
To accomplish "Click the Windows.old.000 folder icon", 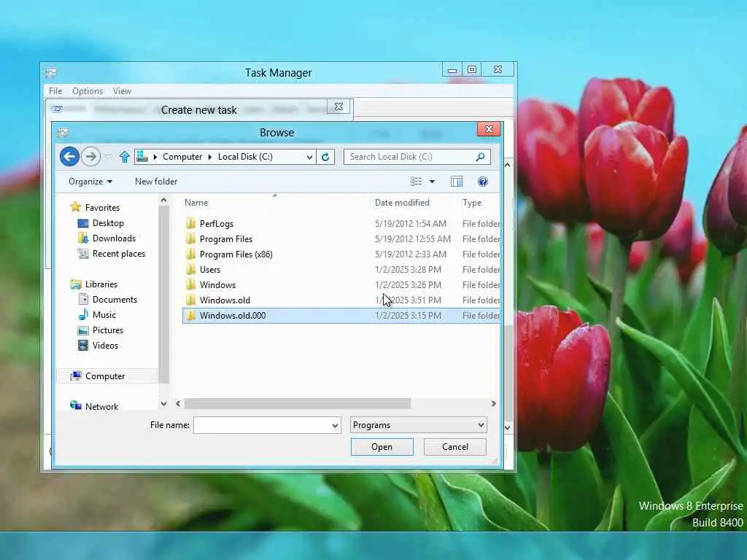I will coord(190,315).
